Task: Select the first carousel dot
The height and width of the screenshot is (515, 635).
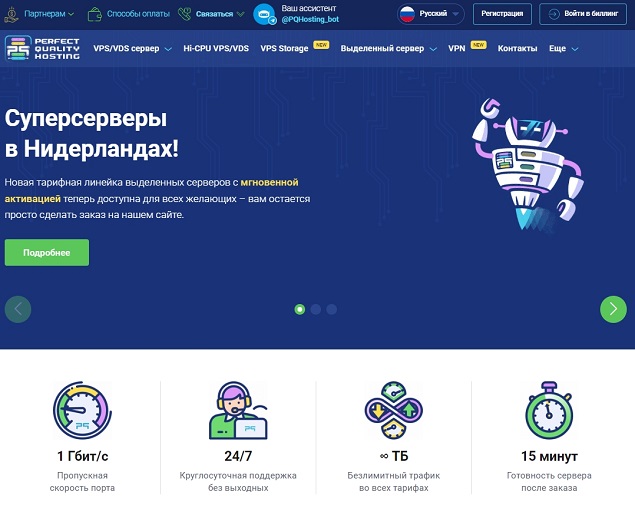Action: 300,309
